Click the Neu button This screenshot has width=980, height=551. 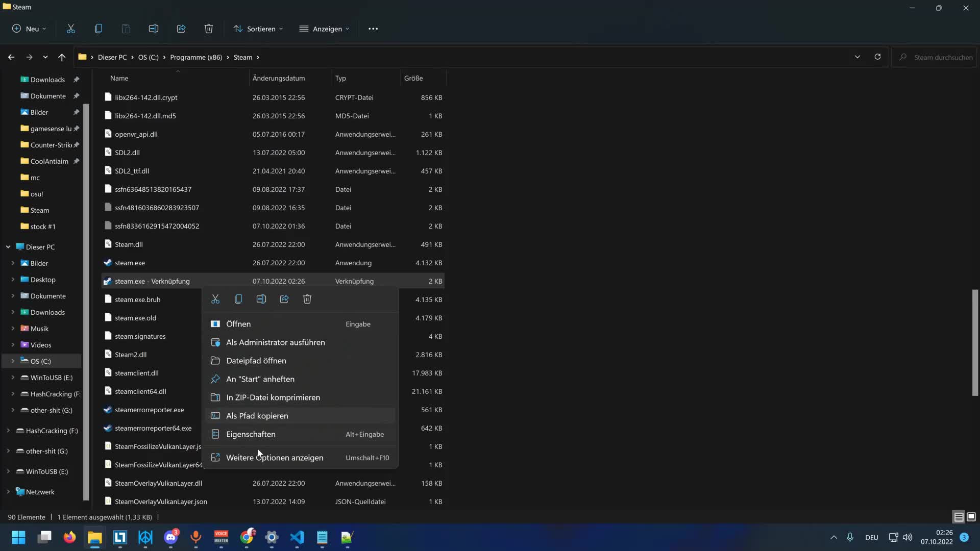coord(29,29)
